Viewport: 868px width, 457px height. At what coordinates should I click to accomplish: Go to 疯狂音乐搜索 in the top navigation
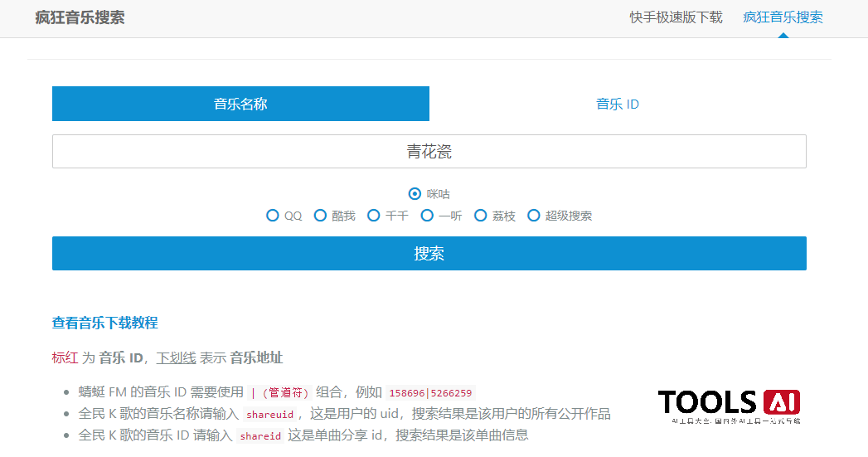[783, 17]
